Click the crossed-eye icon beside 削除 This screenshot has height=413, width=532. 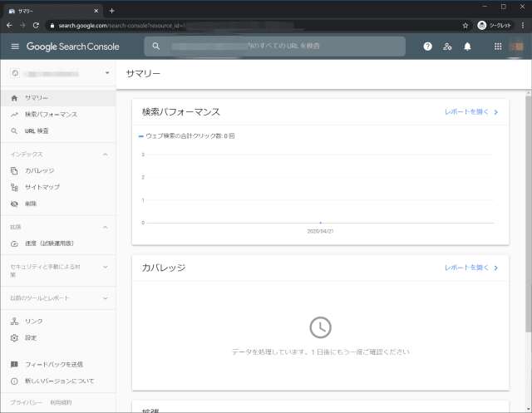pyautogui.click(x=14, y=204)
